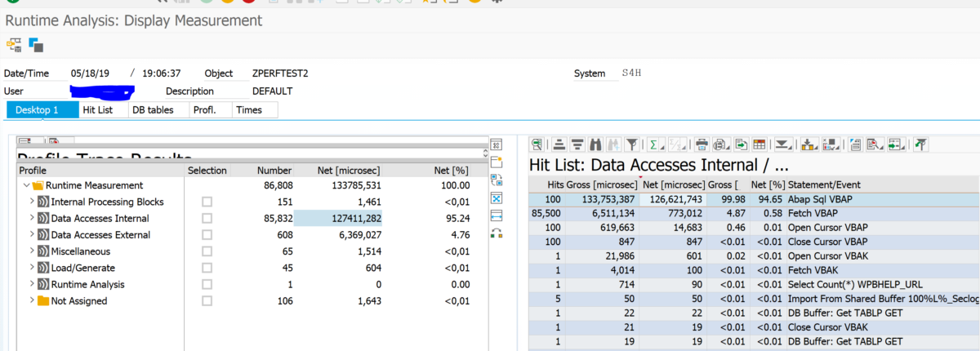980x351 pixels.
Task: Click the Statement/Event column header
Action: [x=825, y=184]
